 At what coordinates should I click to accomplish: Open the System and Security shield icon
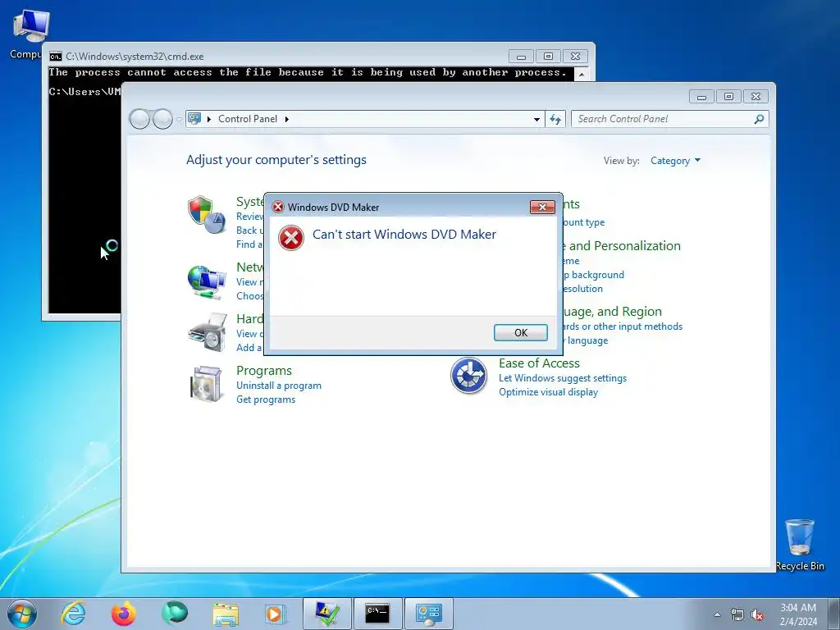click(207, 215)
